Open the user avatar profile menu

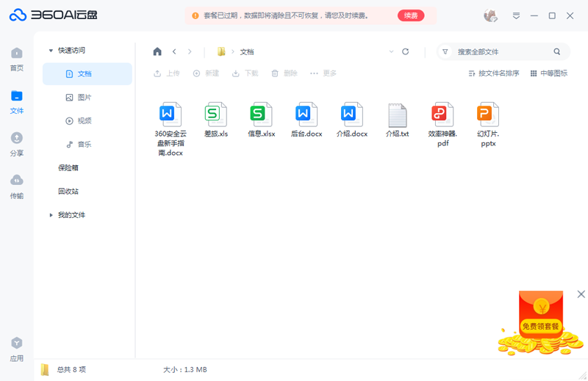click(x=490, y=15)
